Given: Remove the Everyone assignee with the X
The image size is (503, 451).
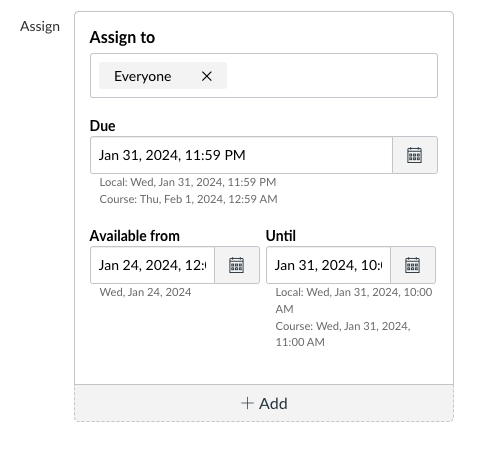Looking at the screenshot, I should click(207, 76).
